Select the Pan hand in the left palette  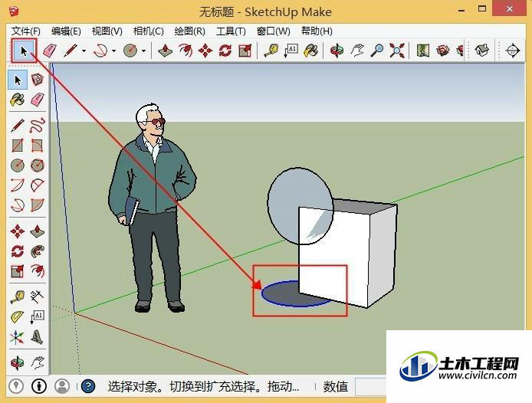37,362
